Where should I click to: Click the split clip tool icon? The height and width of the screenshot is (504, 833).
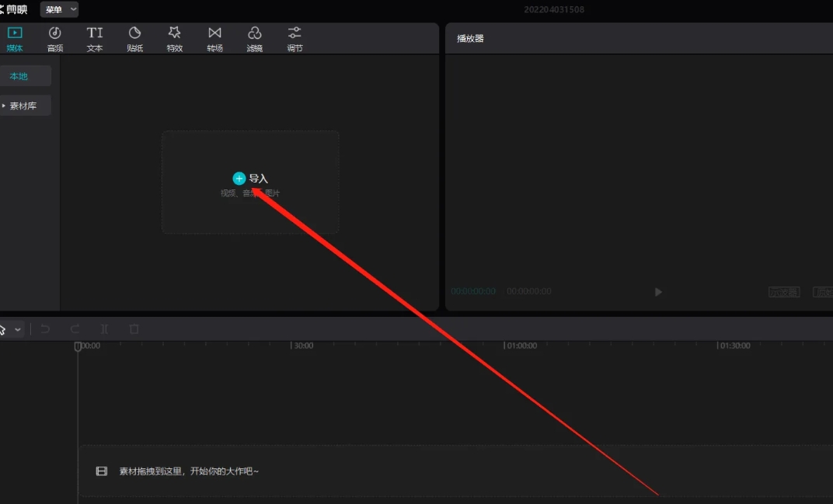[x=104, y=329]
